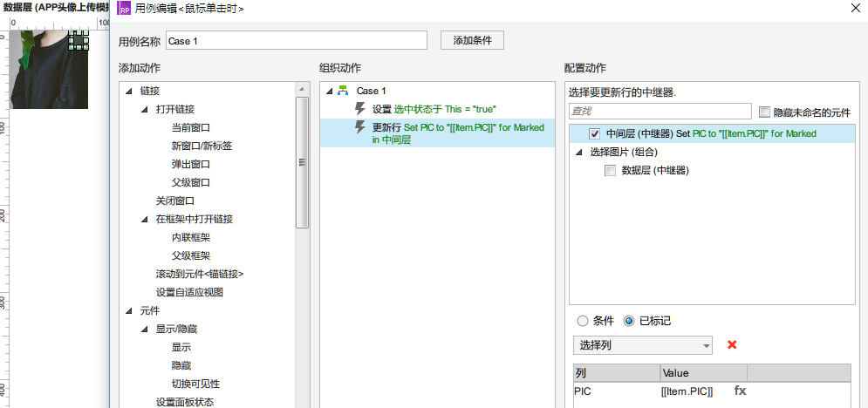Screen dimensions: 868x408
Task: Click the photo thumbnail on the canvas
Action: click(49, 69)
